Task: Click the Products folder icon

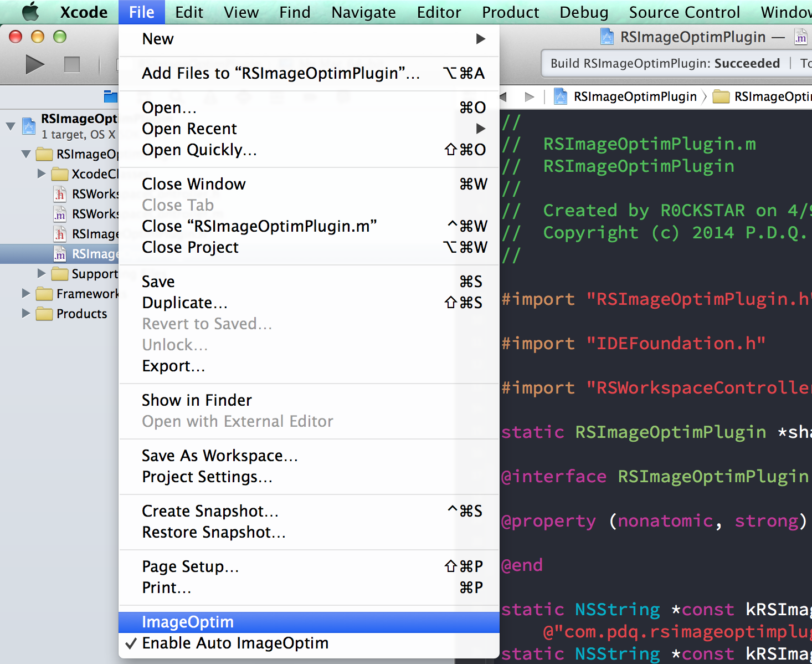Action: click(x=44, y=314)
